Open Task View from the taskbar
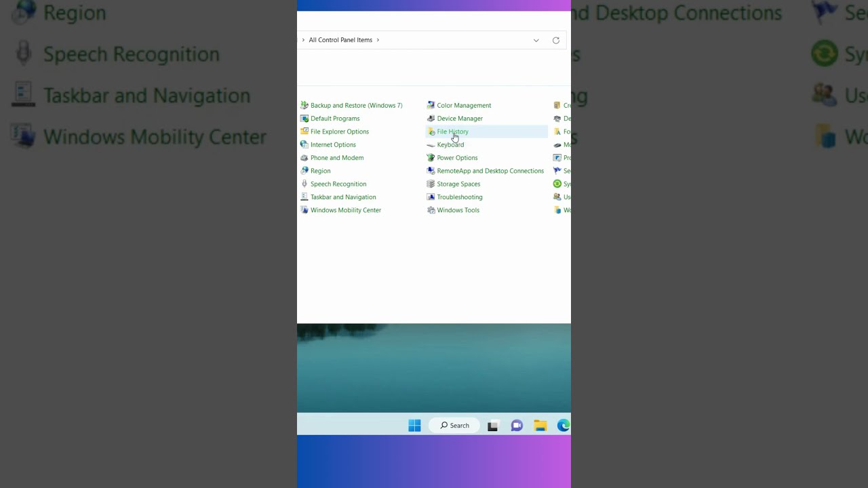This screenshot has height=488, width=868. [493, 426]
